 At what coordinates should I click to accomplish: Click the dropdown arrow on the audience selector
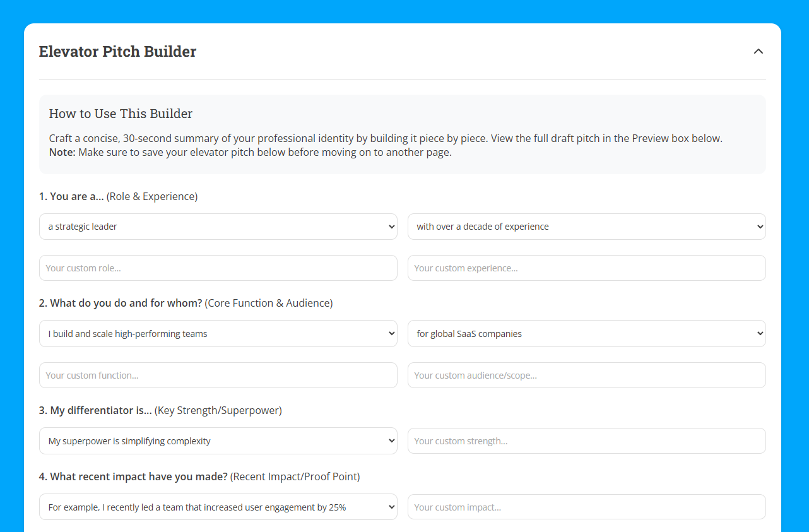tap(759, 333)
